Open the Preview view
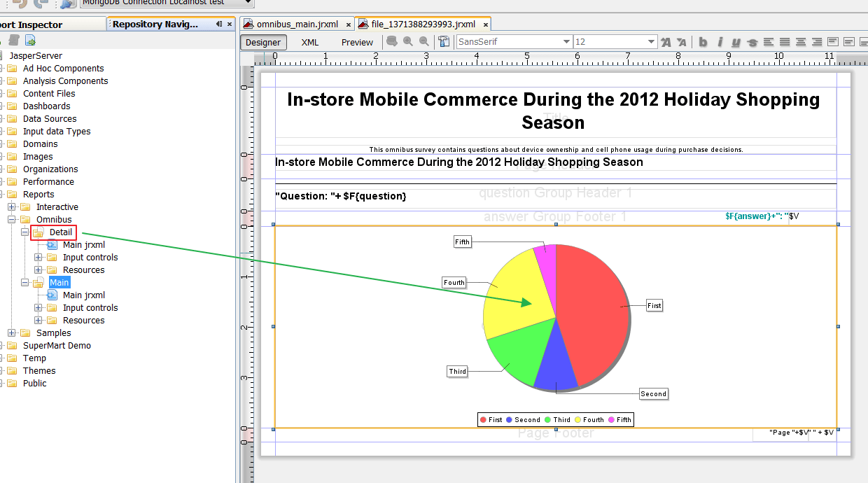868x483 pixels. pos(357,42)
